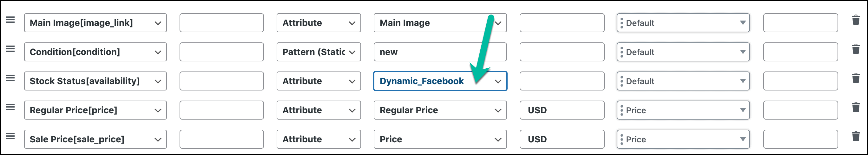This screenshot has width=868, height=155.
Task: Click the USD suffix field for Sale Price
Action: point(562,139)
